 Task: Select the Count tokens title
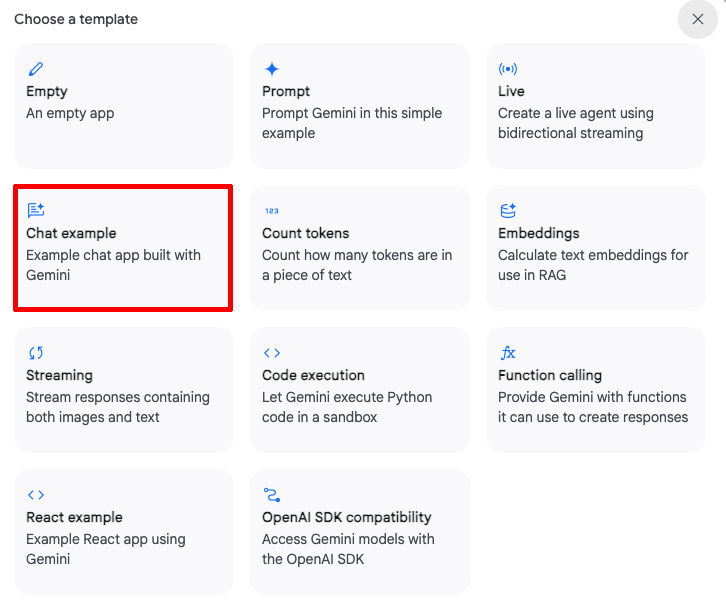(x=305, y=233)
